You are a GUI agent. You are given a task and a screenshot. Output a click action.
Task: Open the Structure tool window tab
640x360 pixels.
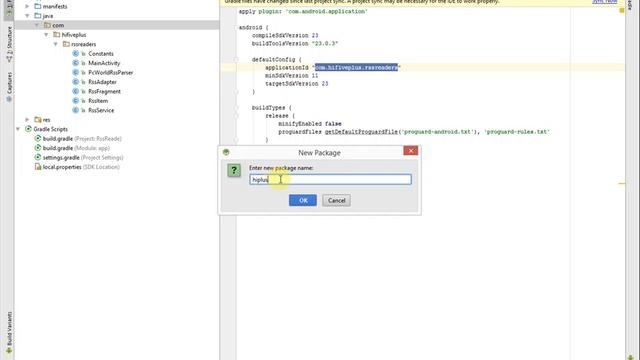(9, 44)
